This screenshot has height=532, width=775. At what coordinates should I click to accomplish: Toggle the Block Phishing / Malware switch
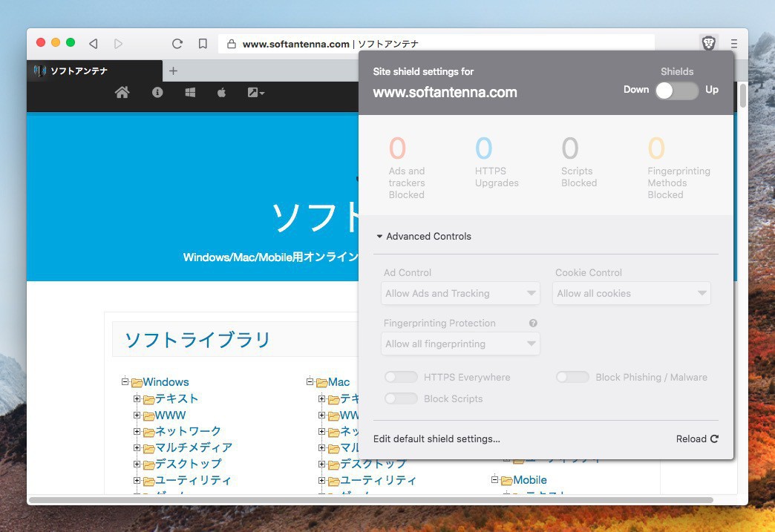click(x=572, y=378)
